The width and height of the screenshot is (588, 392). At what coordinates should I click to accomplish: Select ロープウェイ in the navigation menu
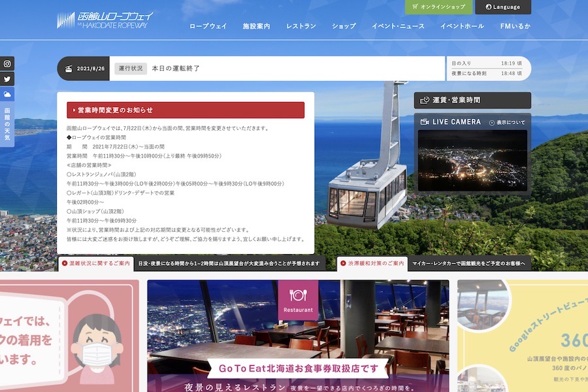click(208, 26)
